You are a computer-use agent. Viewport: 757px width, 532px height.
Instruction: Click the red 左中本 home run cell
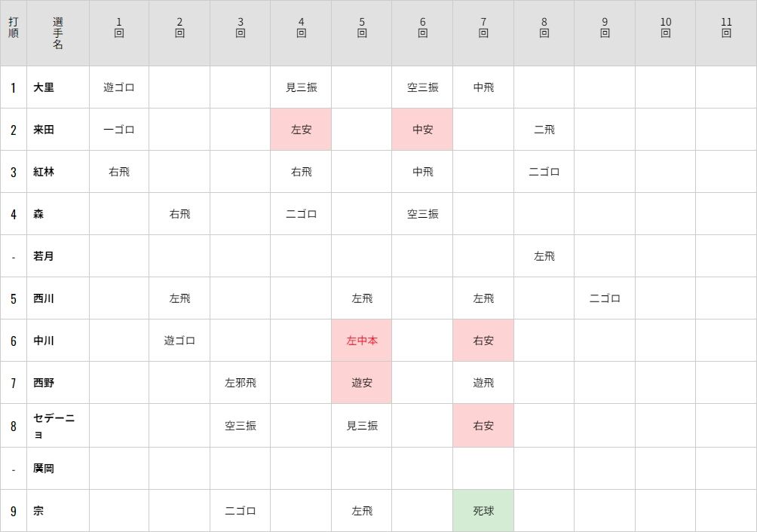(362, 341)
